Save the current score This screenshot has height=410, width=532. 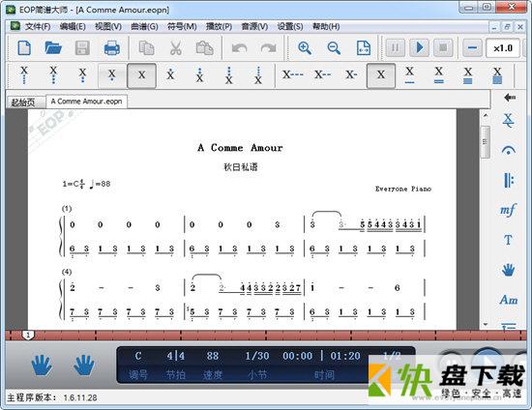[x=82, y=47]
